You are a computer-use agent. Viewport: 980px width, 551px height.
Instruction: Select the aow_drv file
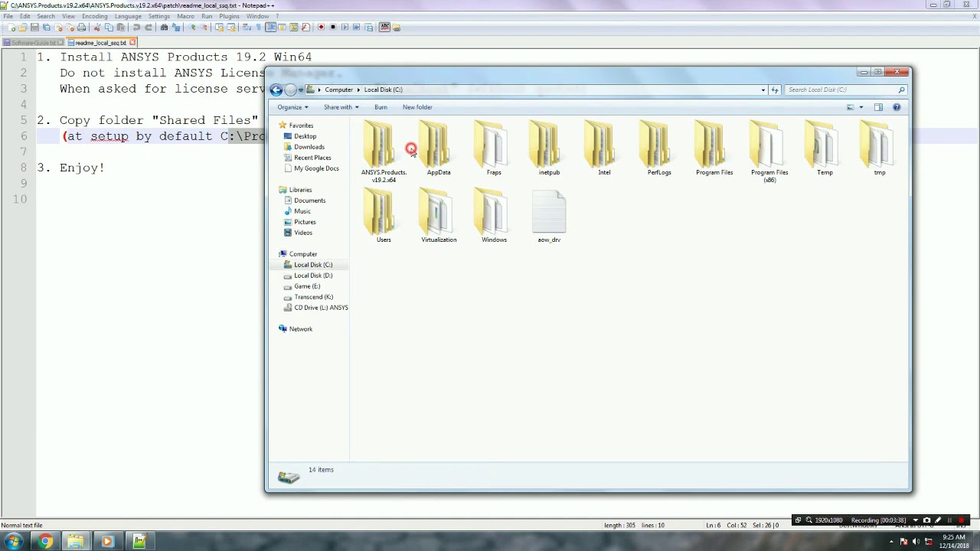coord(549,217)
